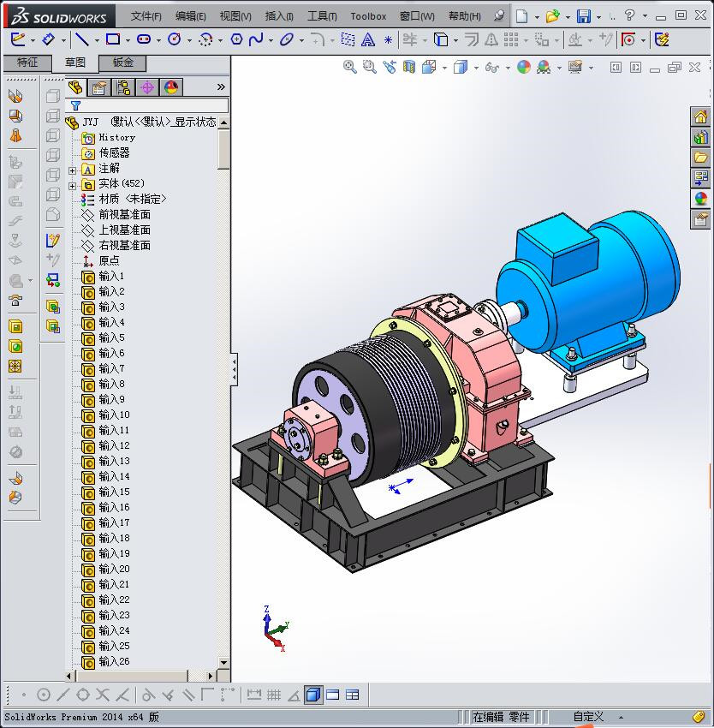Image resolution: width=714 pixels, height=728 pixels.
Task: Select the 原点 origin item
Action: pyautogui.click(x=109, y=261)
